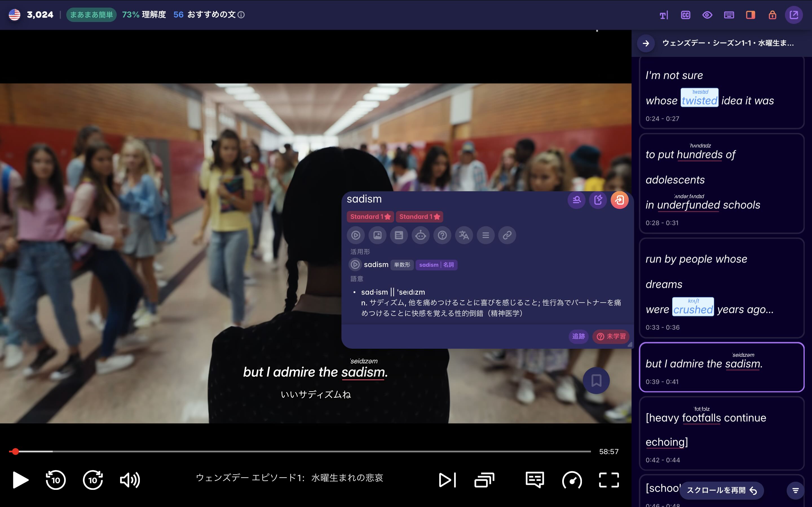Click the bookmark icon on the video

(x=596, y=380)
